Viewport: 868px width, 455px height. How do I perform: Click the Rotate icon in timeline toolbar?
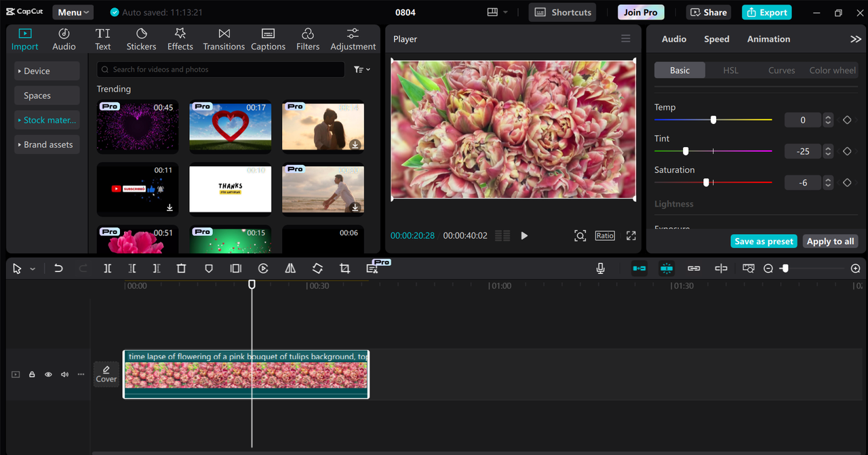click(x=317, y=269)
